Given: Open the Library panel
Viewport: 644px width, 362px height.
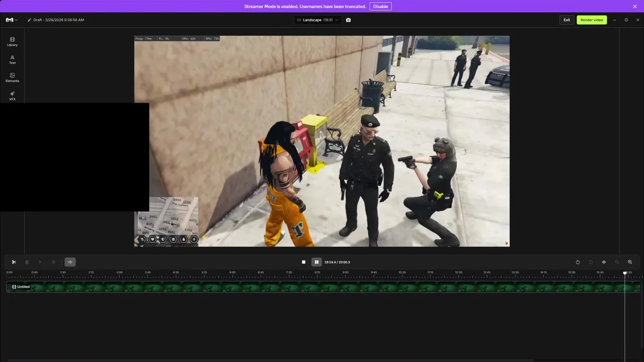Looking at the screenshot, I should pyautogui.click(x=12, y=42).
